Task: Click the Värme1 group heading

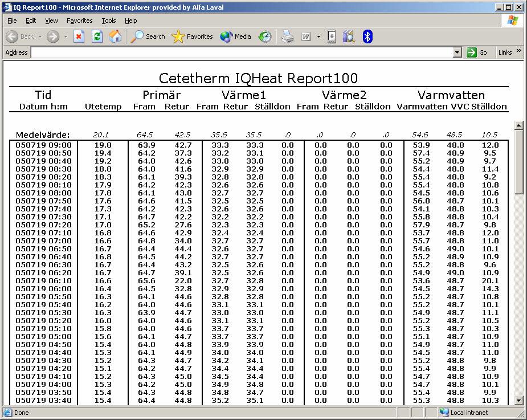Action: tap(244, 95)
